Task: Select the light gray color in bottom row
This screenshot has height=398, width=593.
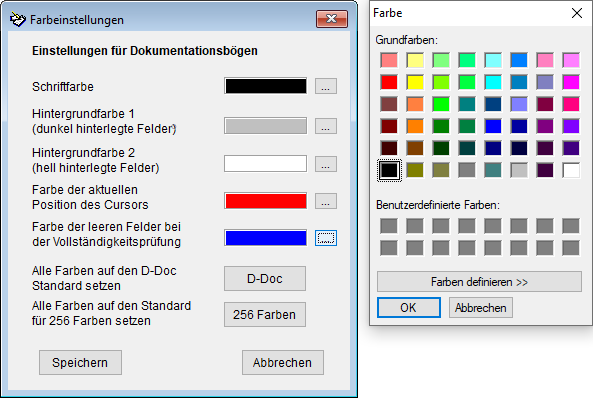Action: click(519, 170)
